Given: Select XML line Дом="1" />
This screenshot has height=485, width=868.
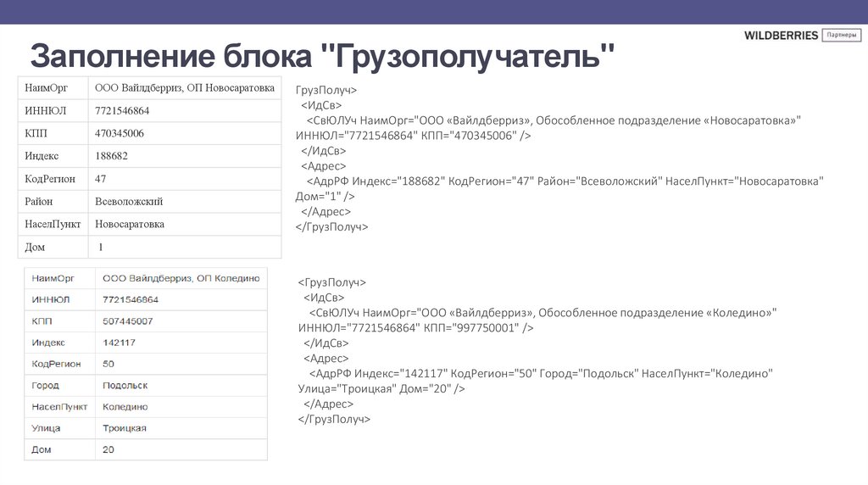Looking at the screenshot, I should point(325,196).
